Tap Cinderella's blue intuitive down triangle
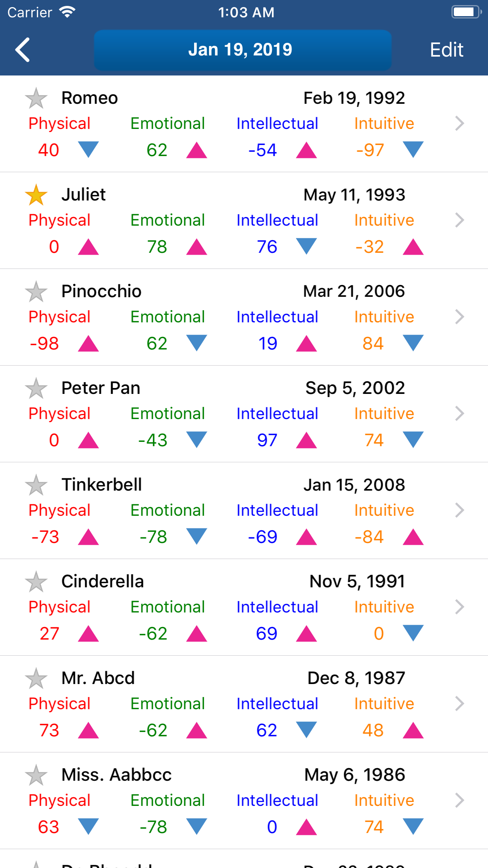This screenshot has width=488, height=868. click(413, 633)
